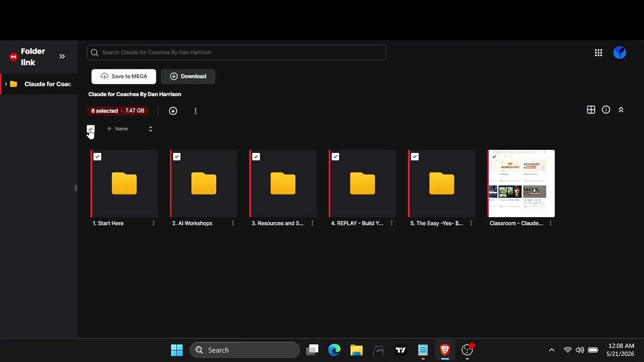Show hidden system tray icons

[x=551, y=350]
